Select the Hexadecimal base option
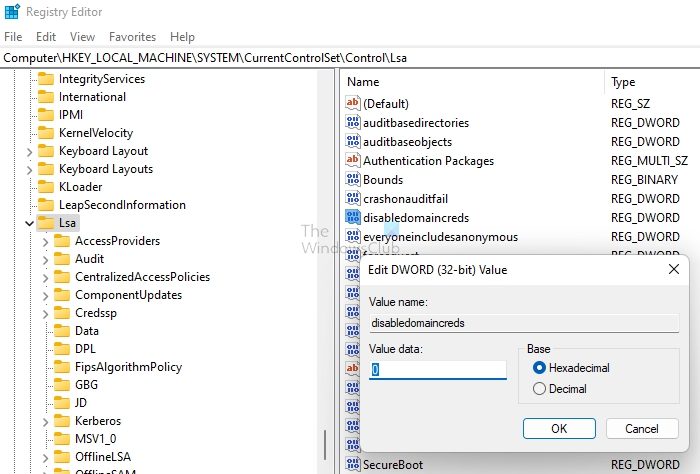This screenshot has height=474, width=700. (x=540, y=368)
